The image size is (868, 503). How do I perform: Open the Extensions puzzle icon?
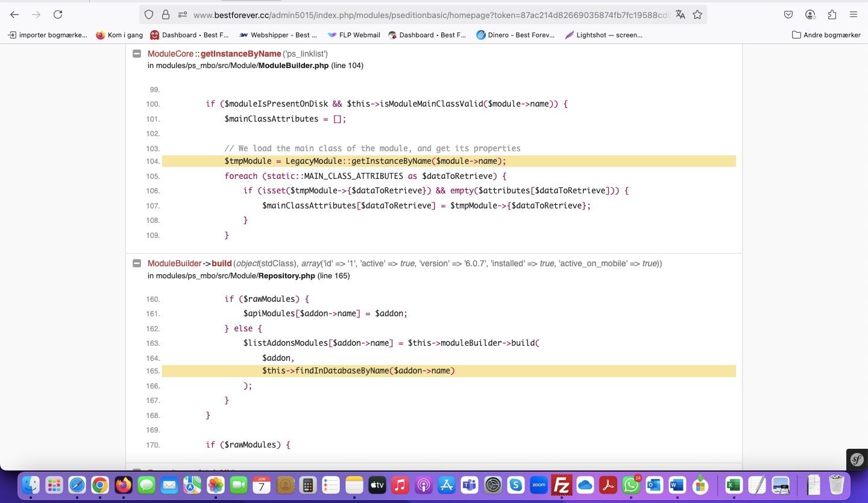(x=832, y=14)
